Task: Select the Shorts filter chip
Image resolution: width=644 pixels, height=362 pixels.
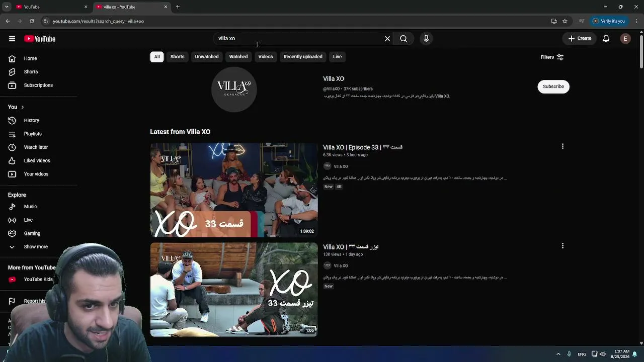Action: click(x=177, y=57)
